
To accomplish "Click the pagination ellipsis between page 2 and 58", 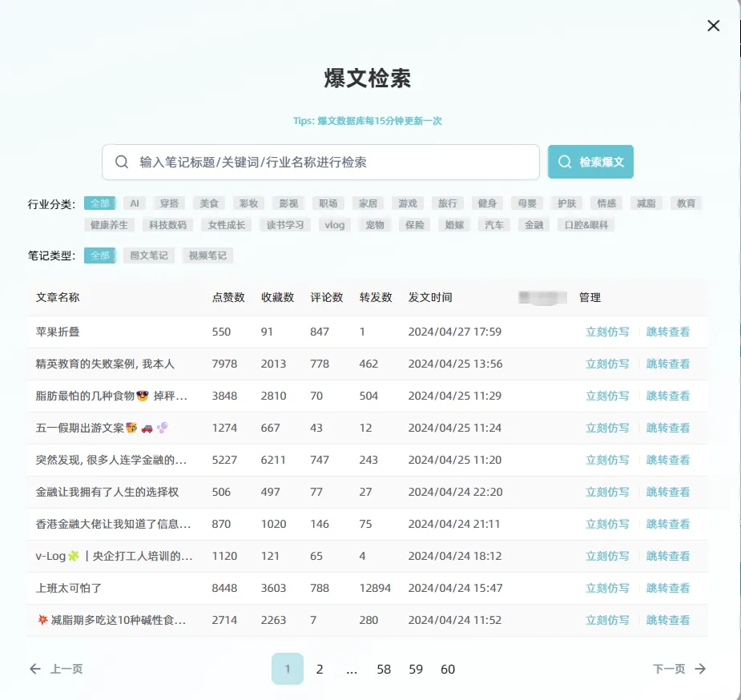I will [x=352, y=669].
